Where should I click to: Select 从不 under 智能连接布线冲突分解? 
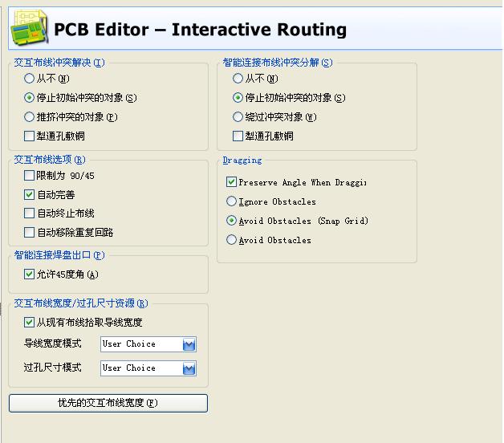[238, 79]
